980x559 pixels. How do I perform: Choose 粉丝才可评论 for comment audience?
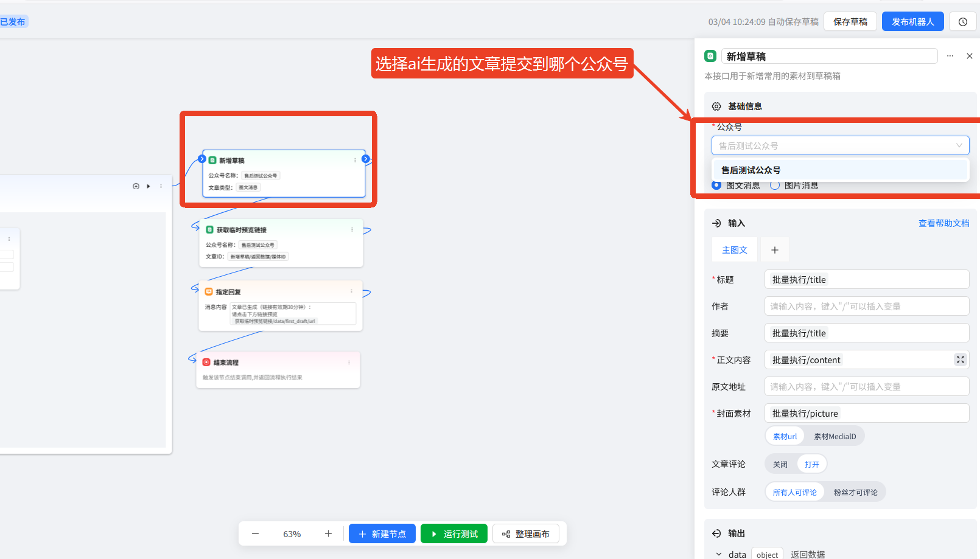tap(855, 492)
